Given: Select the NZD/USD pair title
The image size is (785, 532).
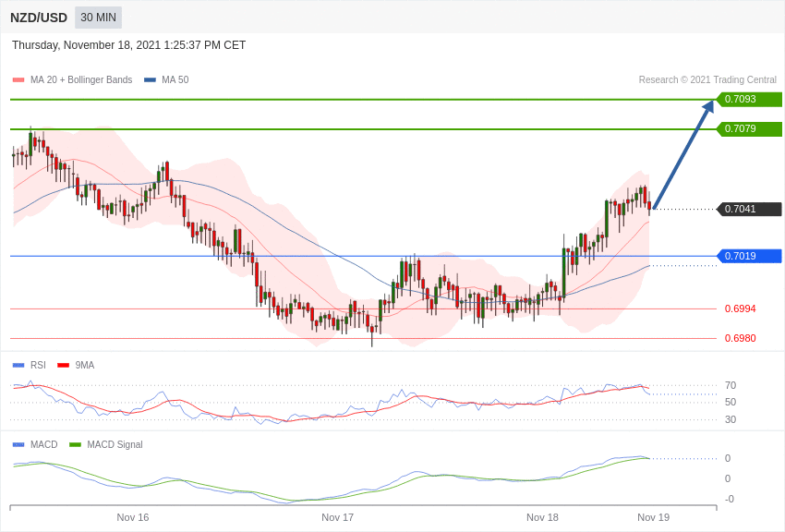Looking at the screenshot, I should coord(39,18).
